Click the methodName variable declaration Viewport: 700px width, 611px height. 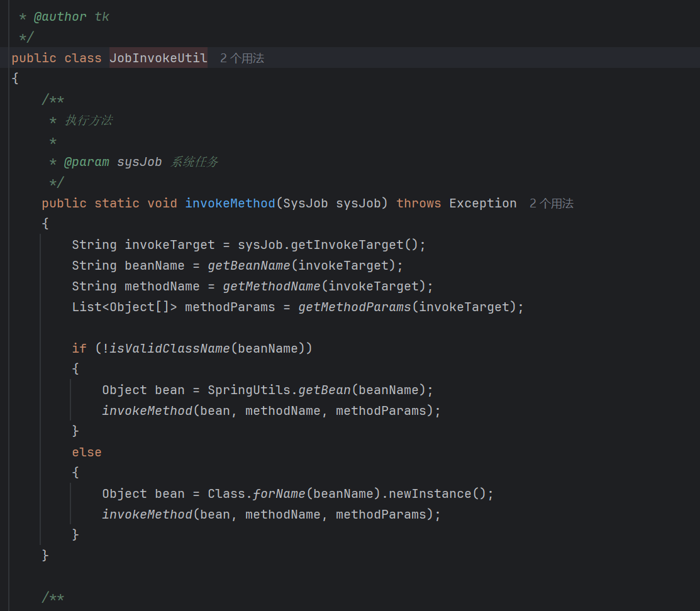point(162,287)
